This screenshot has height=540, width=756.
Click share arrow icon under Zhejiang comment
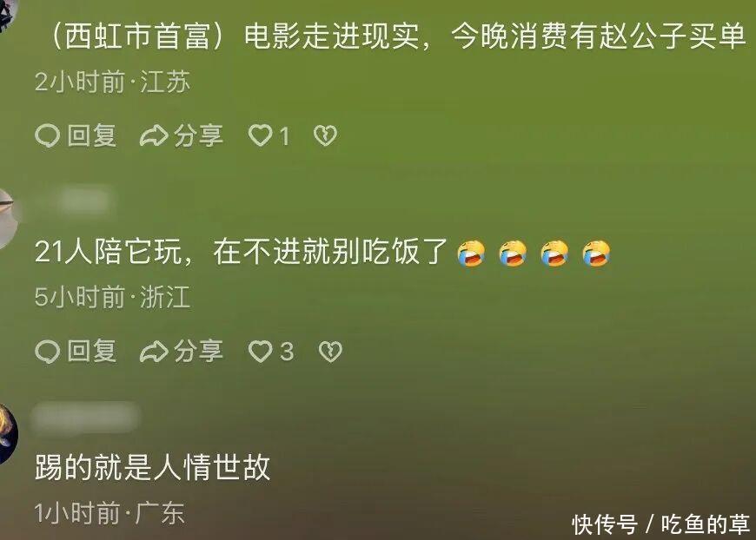pyautogui.click(x=154, y=351)
